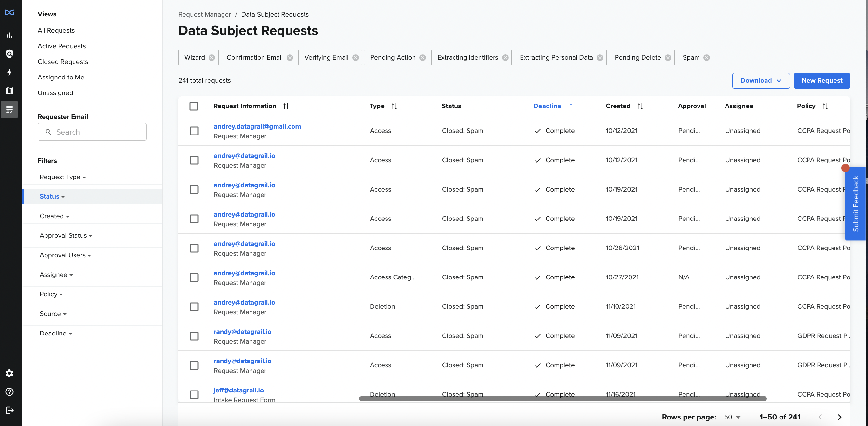
Task: Remove the Extracting Identifiers filter chip
Action: 505,58
